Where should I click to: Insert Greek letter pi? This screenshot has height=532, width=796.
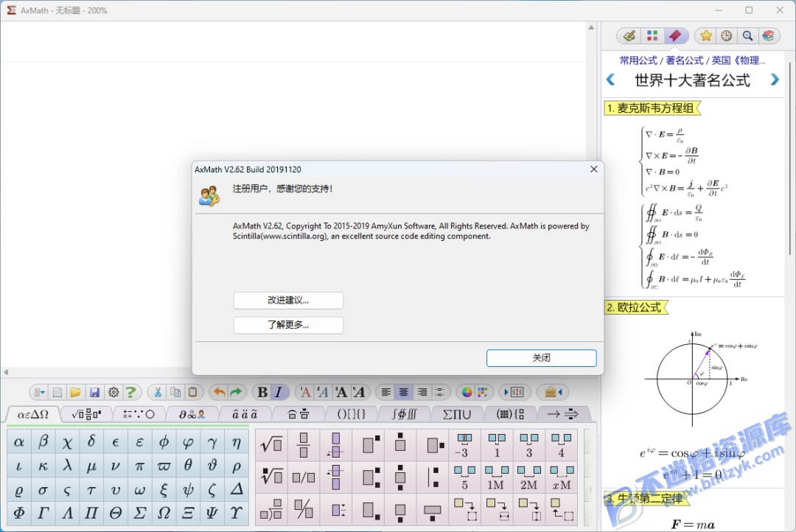(x=139, y=466)
